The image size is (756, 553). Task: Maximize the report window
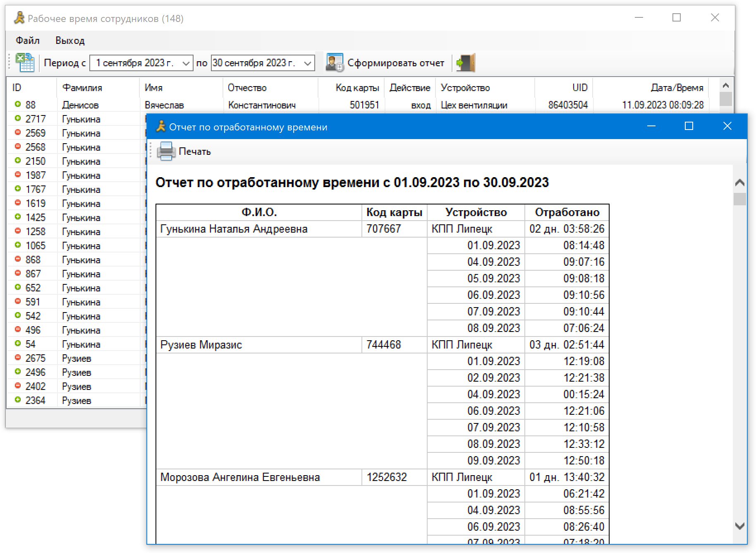pyautogui.click(x=689, y=126)
